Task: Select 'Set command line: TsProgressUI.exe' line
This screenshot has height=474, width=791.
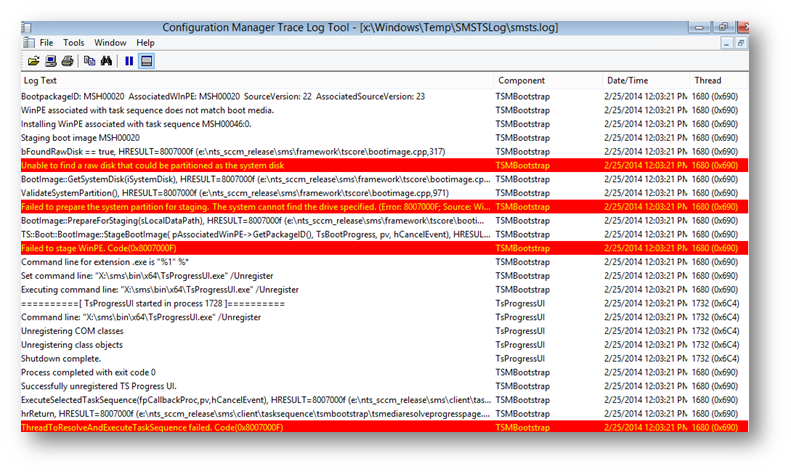Action: tap(385, 276)
